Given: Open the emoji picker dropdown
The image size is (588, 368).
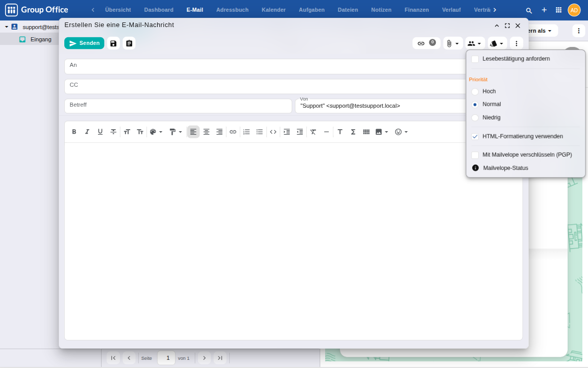Looking at the screenshot, I should tap(401, 132).
